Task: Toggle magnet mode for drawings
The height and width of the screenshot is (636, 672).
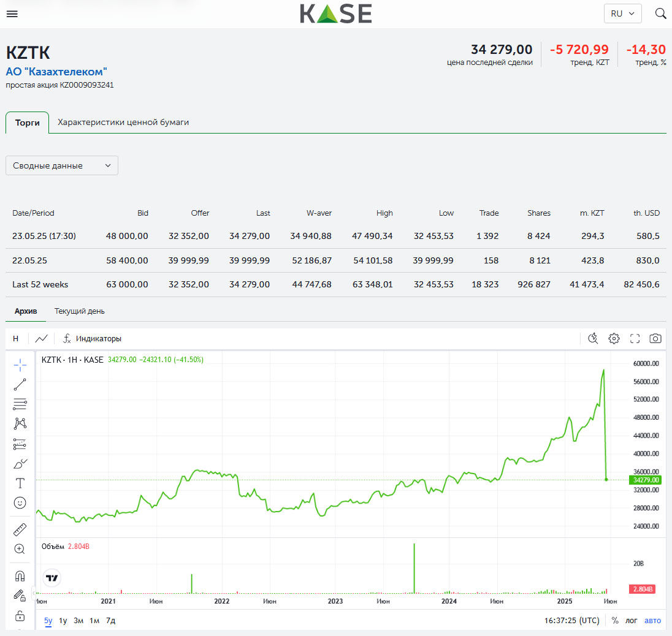Action: click(x=20, y=576)
